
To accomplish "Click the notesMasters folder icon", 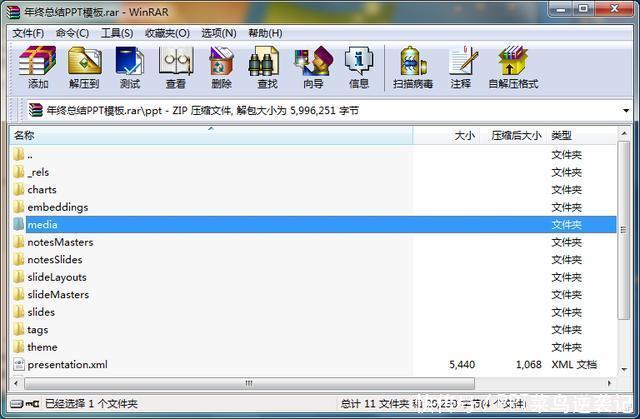I will 19,242.
